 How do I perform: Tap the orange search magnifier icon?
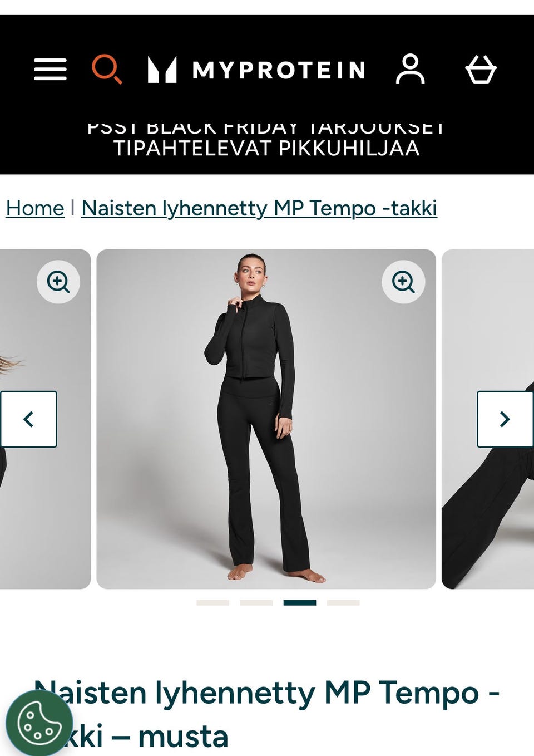(107, 69)
